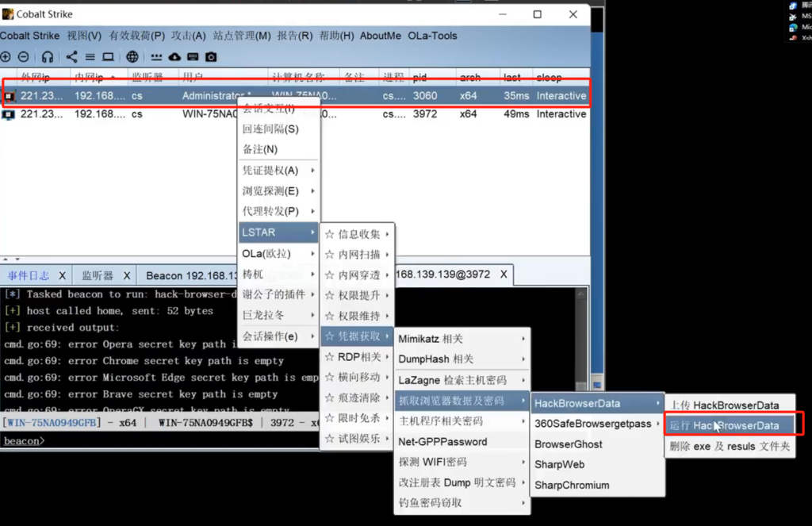812x526 pixels.
Task: Select Net-GPPPassword menu entry
Action: coord(462,442)
